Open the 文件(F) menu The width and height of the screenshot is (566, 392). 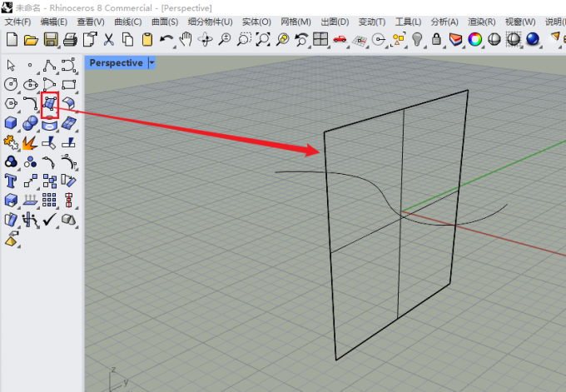pos(17,22)
